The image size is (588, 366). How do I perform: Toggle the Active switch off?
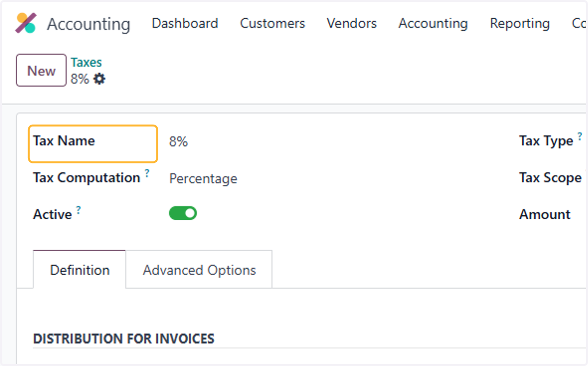point(183,213)
